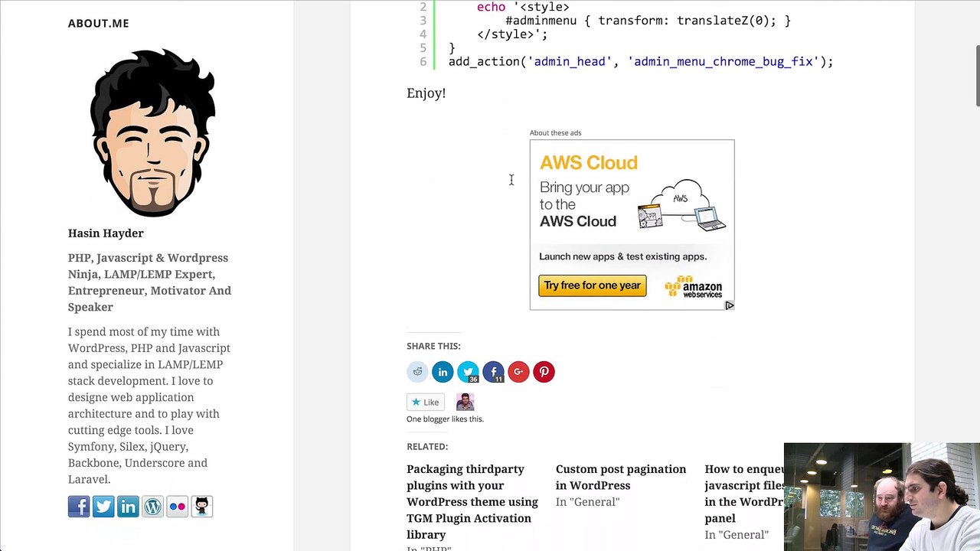Open Packaging thirdparty plugins related post
The height and width of the screenshot is (551, 980).
[x=472, y=501]
